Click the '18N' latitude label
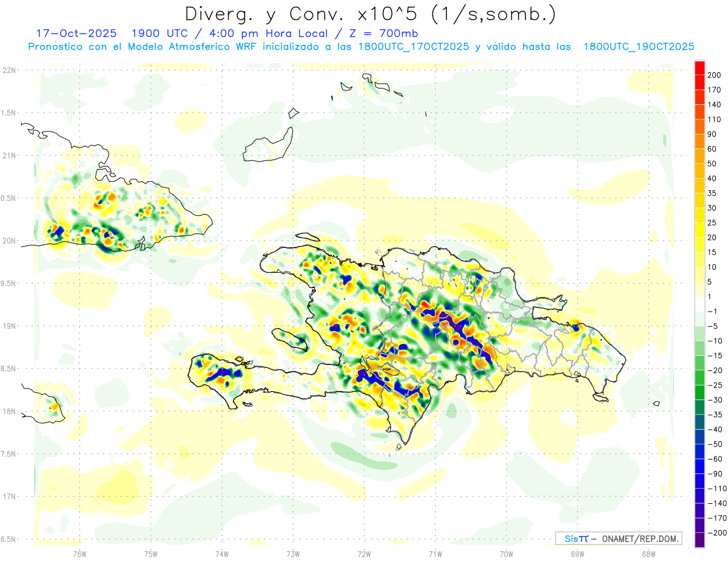The height and width of the screenshot is (562, 728). [x=9, y=412]
